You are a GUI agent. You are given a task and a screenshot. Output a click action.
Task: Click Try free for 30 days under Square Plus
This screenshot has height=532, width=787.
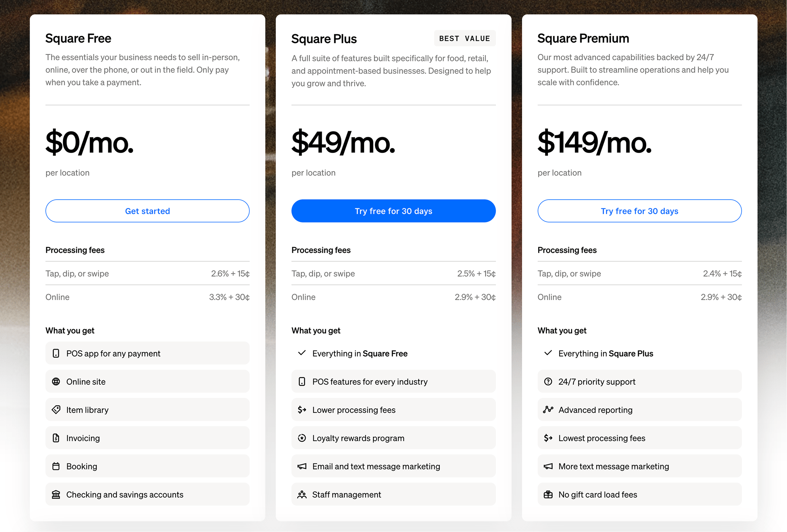point(393,211)
